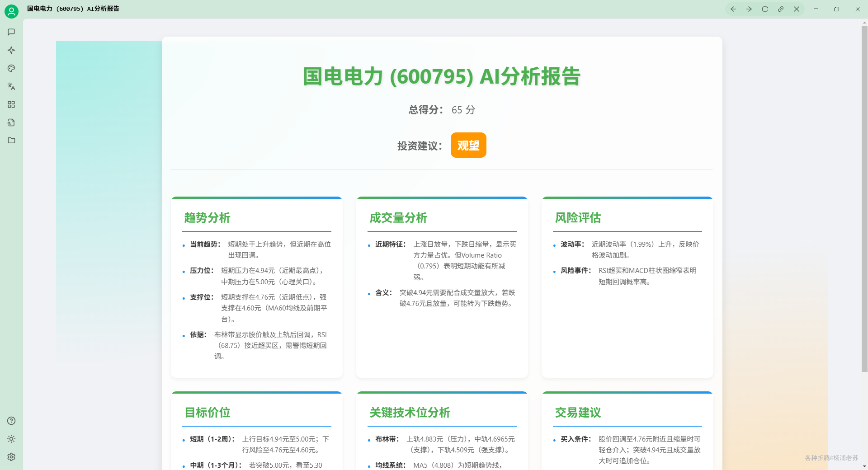
Task: Reload the page with refresh icon
Action: tap(765, 9)
